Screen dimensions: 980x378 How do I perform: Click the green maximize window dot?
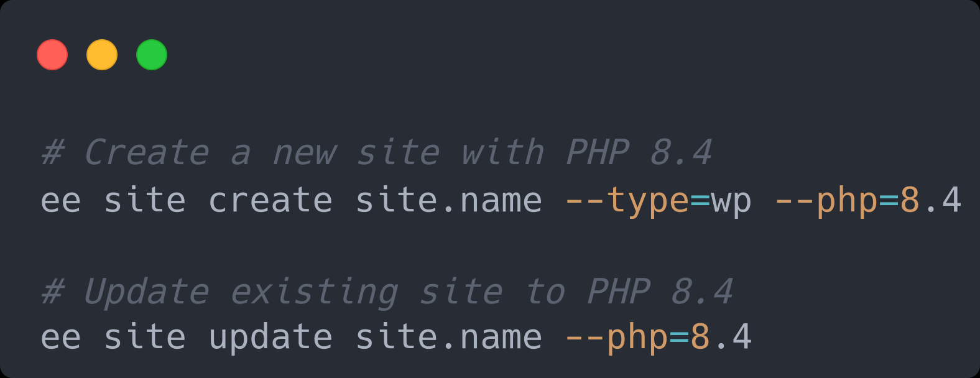(x=152, y=55)
